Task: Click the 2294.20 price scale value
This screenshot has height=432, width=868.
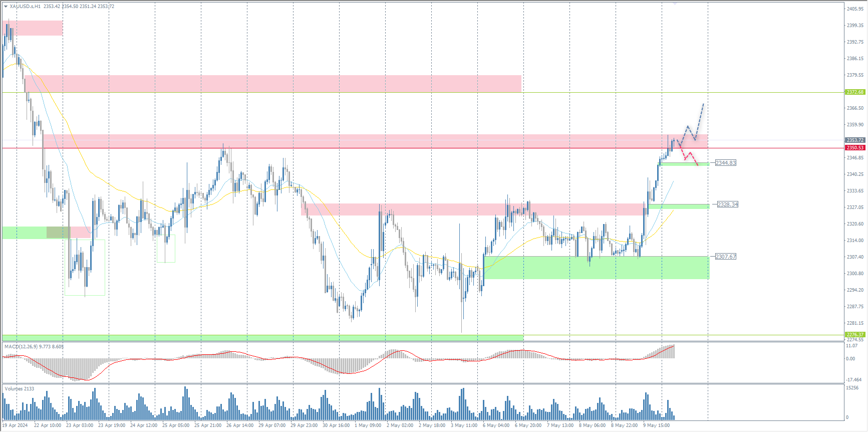Action: 855,290
